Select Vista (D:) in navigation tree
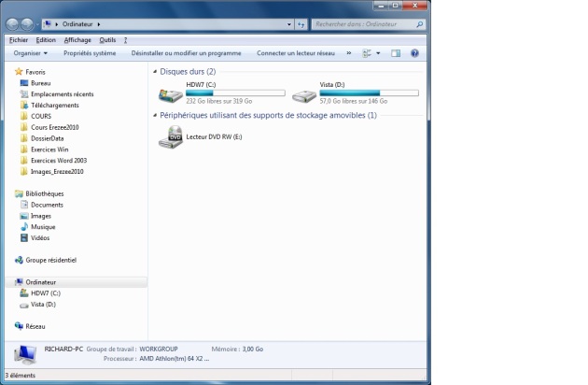Viewport: 588px width, 385px height. tap(38, 305)
